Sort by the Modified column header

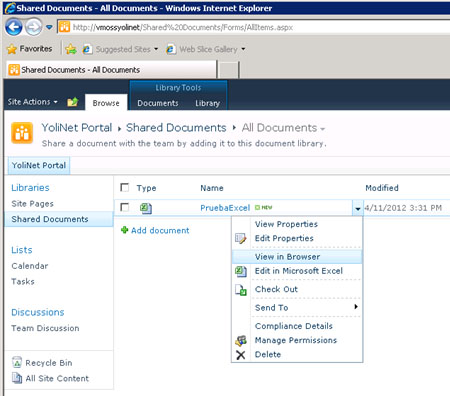tap(382, 188)
